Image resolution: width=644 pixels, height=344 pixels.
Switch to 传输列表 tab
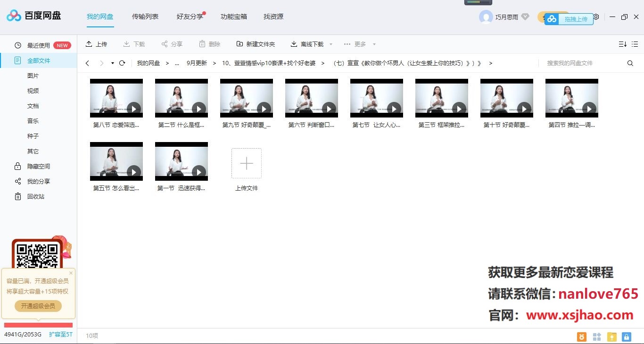tap(145, 17)
